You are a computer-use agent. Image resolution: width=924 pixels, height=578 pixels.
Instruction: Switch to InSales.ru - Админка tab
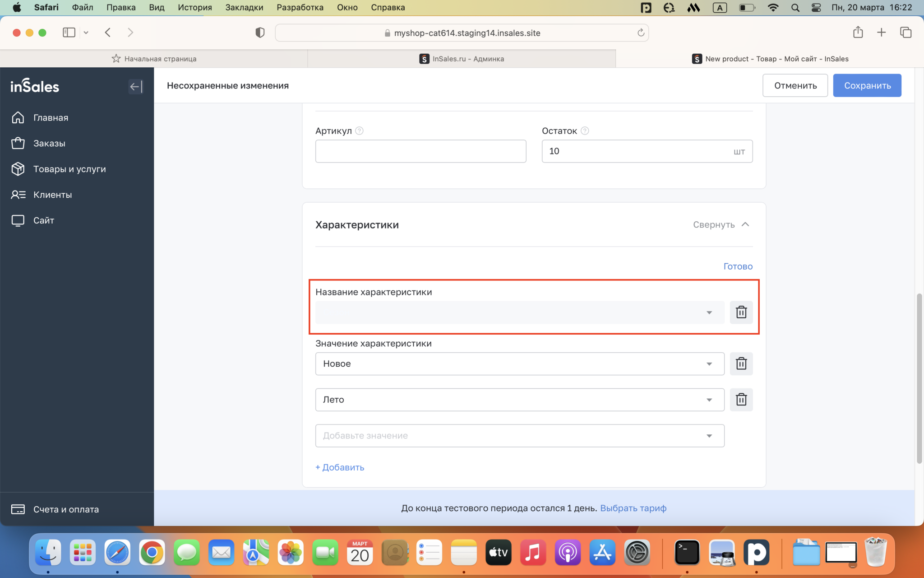click(x=462, y=59)
